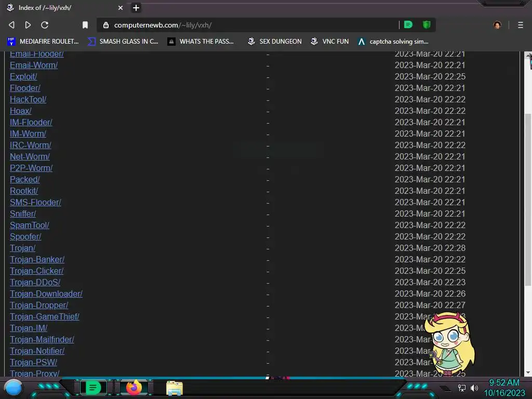Open the SpamTool/ directory link
The height and width of the screenshot is (399, 532).
point(30,225)
